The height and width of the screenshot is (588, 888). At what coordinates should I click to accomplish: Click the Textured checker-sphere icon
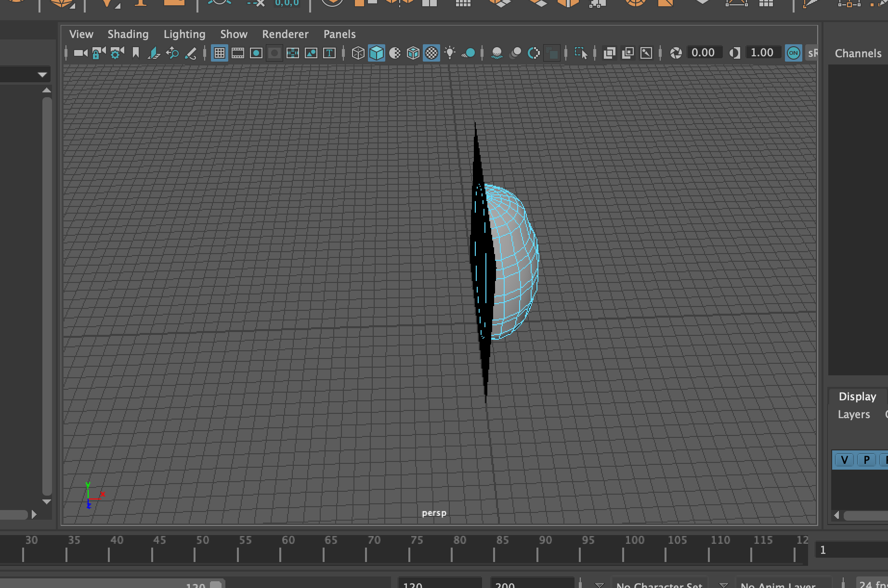(x=431, y=53)
